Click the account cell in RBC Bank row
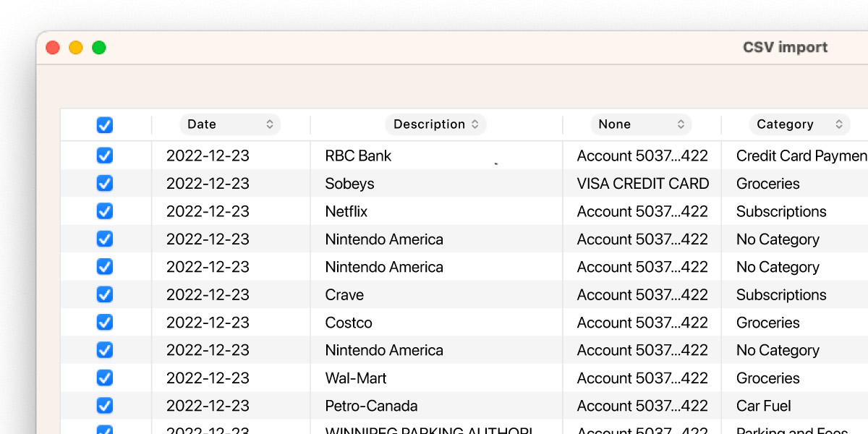The image size is (868, 434). tap(642, 156)
